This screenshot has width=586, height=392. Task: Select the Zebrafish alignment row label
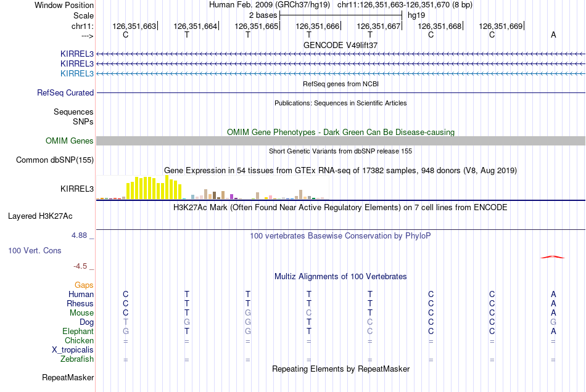point(77,359)
